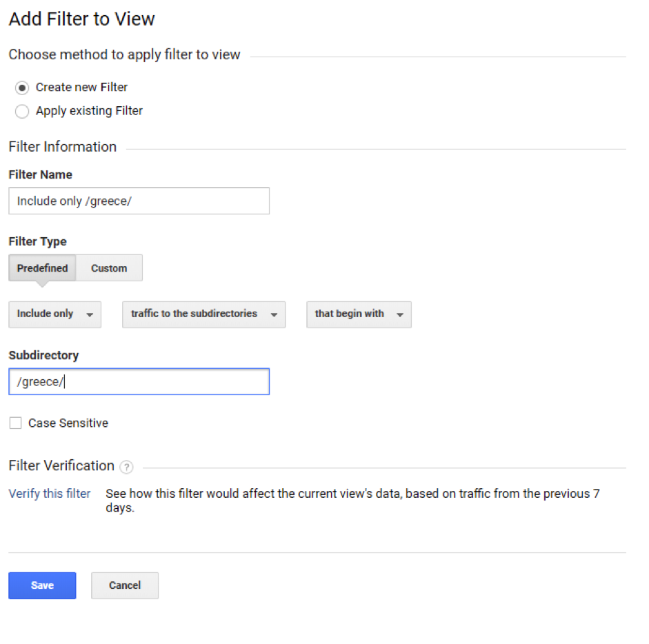
Task: Switch to the Custom filter type tab
Action: coord(109,268)
